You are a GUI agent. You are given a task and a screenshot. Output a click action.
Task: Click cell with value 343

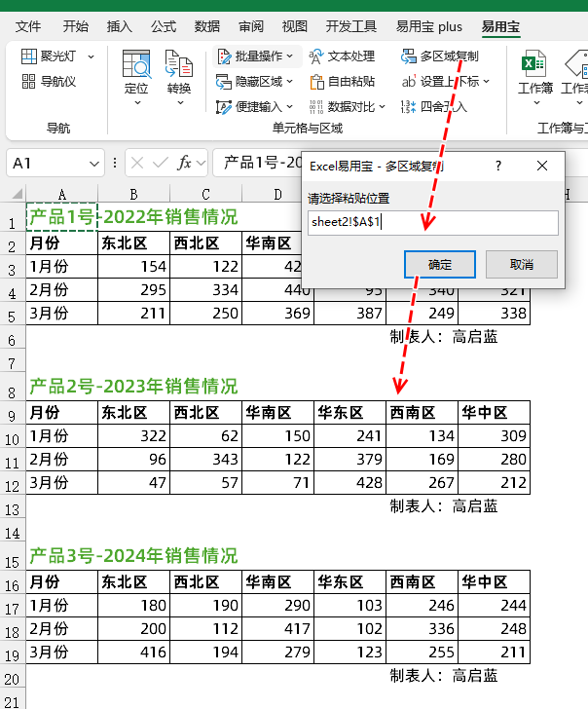205,460
